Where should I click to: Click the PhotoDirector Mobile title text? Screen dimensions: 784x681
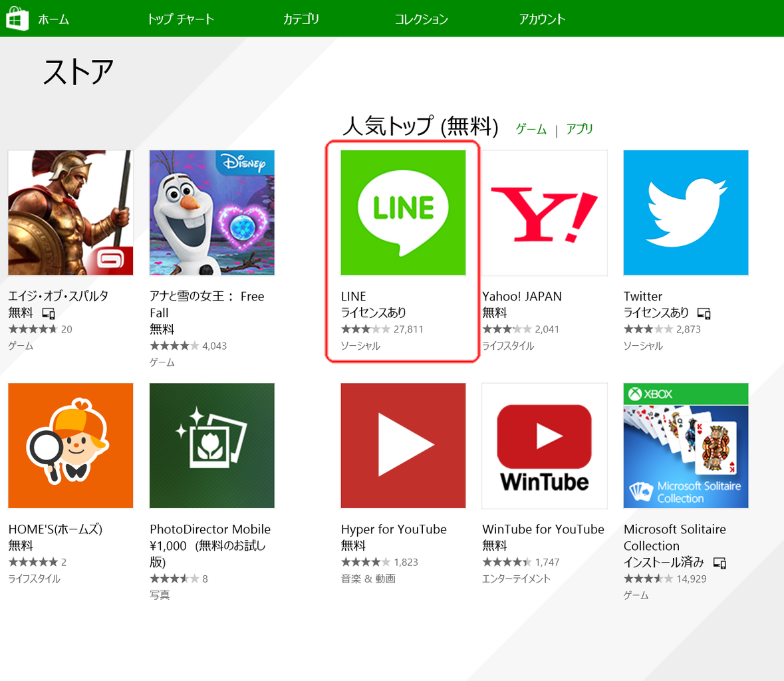tap(210, 529)
